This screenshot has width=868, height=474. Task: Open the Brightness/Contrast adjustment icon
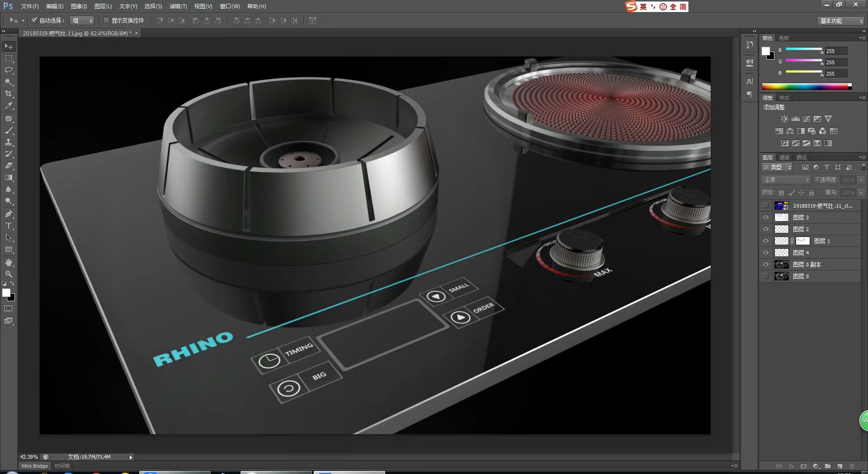point(783,118)
